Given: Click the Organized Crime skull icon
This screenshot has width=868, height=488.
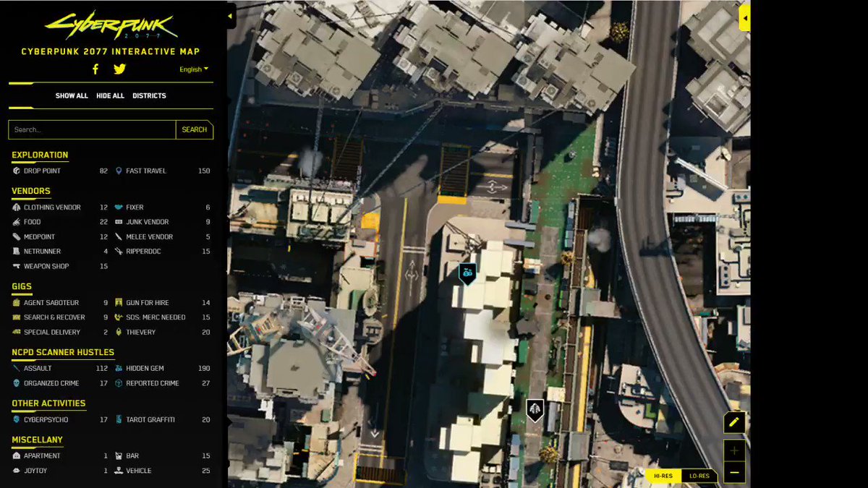Looking at the screenshot, I should point(17,383).
